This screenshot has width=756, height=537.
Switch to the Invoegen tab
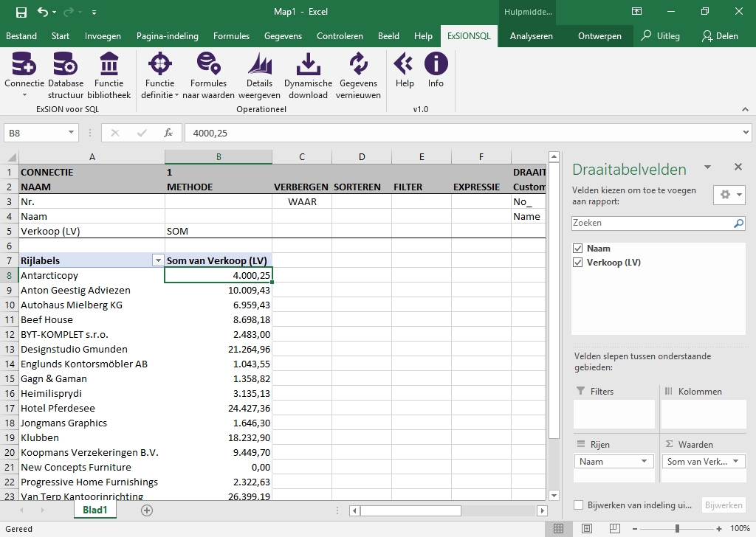pos(103,36)
